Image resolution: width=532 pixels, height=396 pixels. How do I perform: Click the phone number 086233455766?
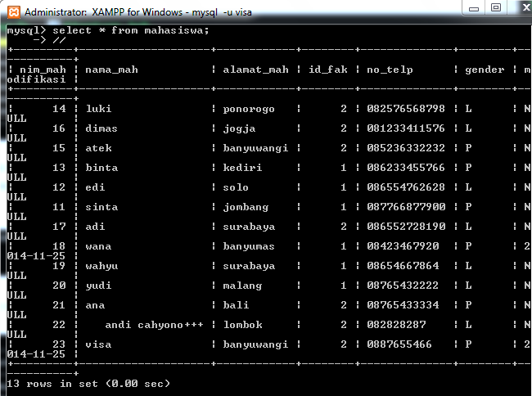tap(406, 168)
